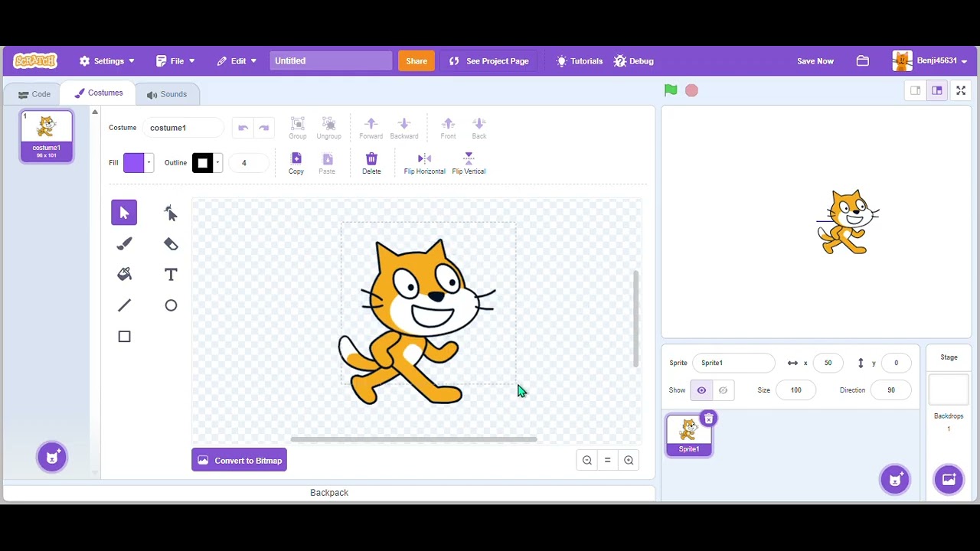Click the outline width field
This screenshot has height=551, width=980.
point(250,162)
